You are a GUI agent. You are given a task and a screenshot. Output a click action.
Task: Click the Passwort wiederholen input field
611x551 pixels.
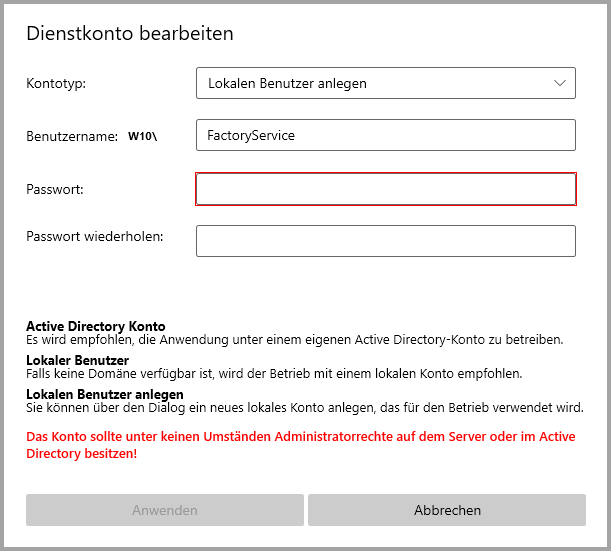point(385,241)
